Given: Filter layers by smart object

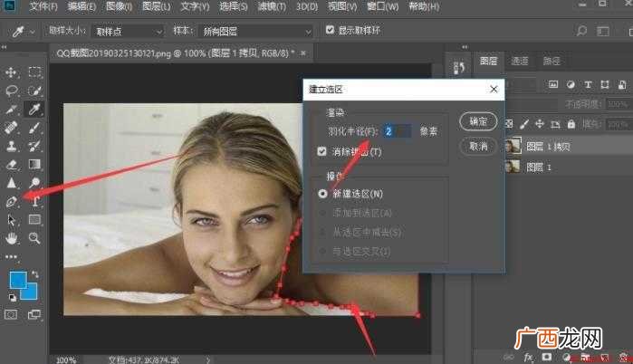Looking at the screenshot, I should (x=622, y=84).
